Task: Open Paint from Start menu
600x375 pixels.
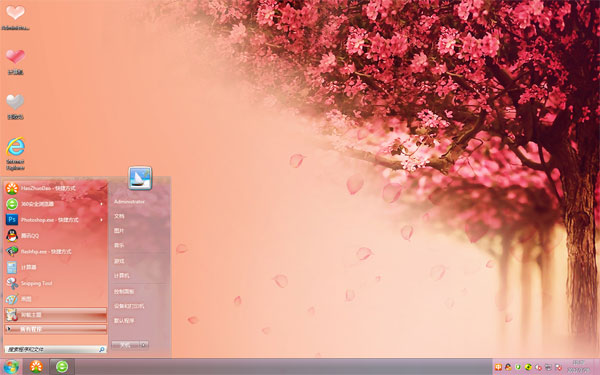Action: coord(55,299)
